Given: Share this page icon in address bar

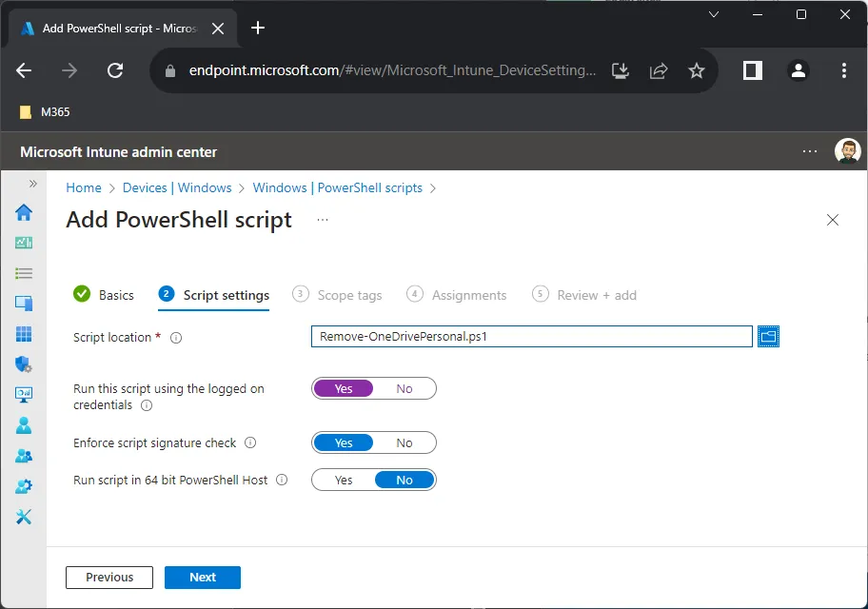Looking at the screenshot, I should 659,70.
